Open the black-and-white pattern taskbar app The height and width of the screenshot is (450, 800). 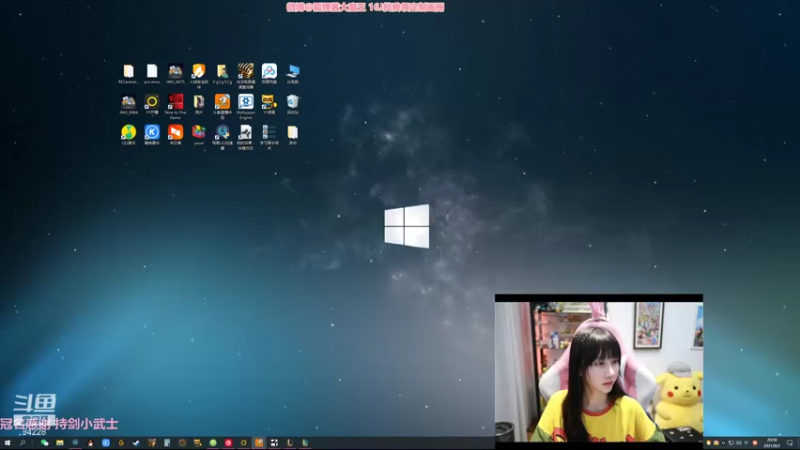[x=274, y=443]
